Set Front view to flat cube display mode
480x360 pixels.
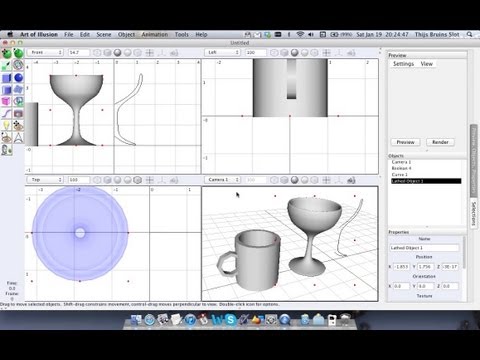[x=107, y=53]
